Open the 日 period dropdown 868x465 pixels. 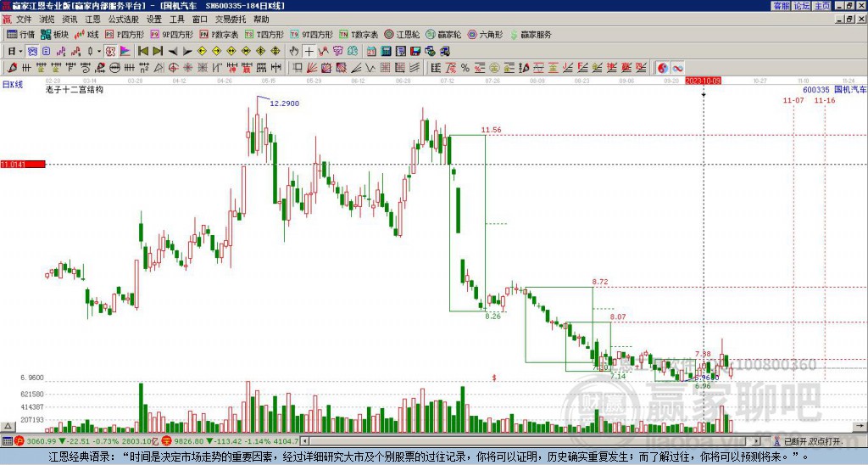coord(15,51)
